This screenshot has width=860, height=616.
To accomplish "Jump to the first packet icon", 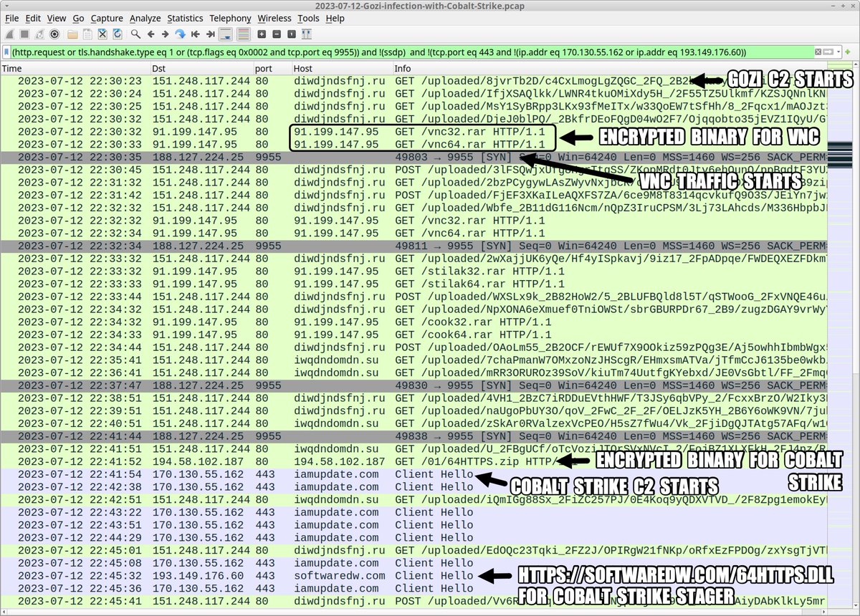I will tap(196, 34).
